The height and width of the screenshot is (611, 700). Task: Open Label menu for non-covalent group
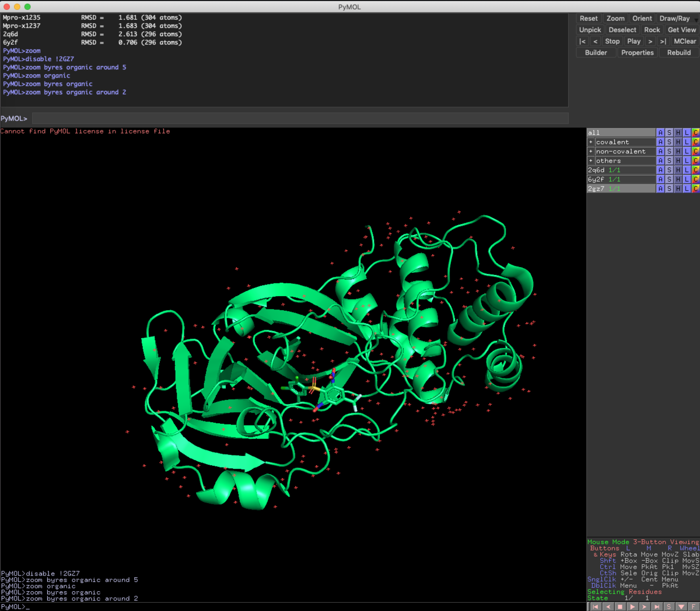(x=687, y=152)
